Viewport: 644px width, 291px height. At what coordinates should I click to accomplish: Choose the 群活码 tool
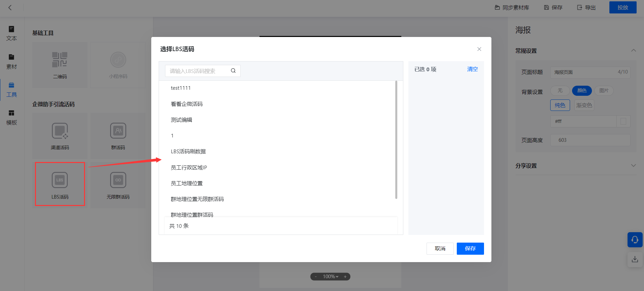point(118,136)
